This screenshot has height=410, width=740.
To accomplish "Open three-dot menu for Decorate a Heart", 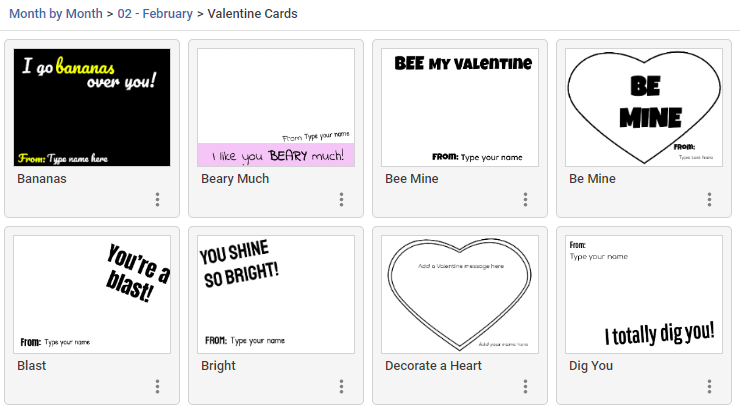I will [525, 386].
